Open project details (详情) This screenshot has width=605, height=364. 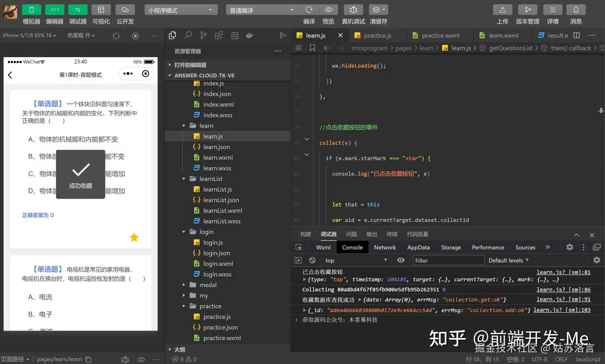[x=553, y=10]
